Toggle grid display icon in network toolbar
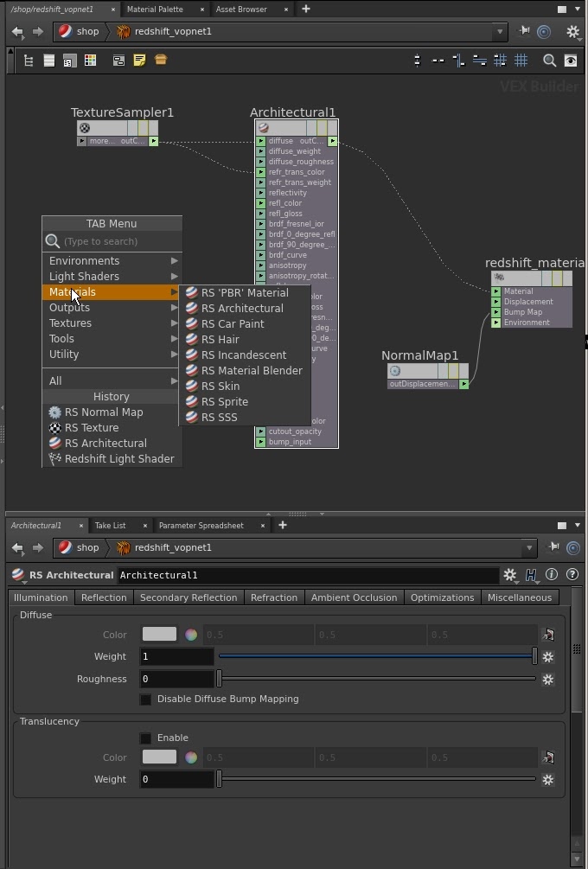 pyautogui.click(x=521, y=61)
